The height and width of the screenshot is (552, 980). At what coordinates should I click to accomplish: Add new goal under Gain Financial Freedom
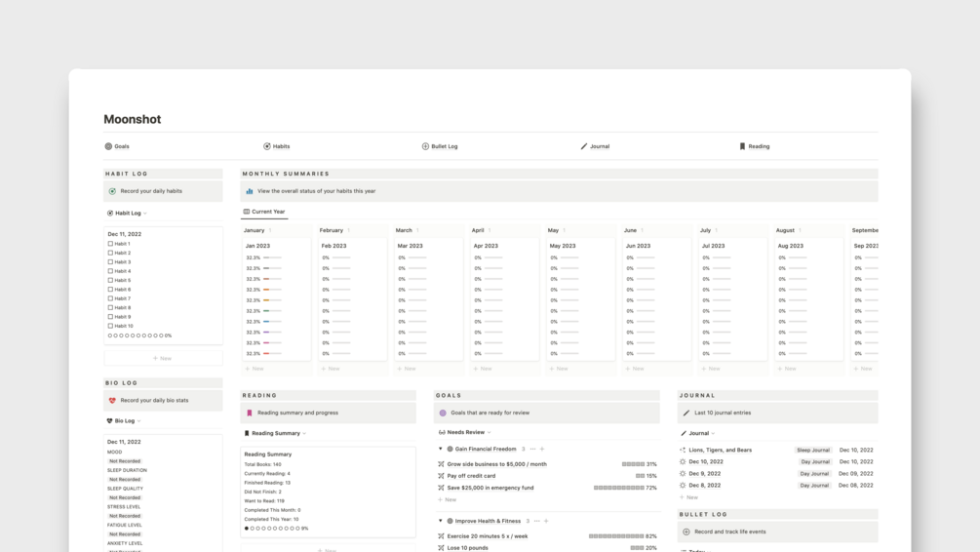click(x=448, y=499)
